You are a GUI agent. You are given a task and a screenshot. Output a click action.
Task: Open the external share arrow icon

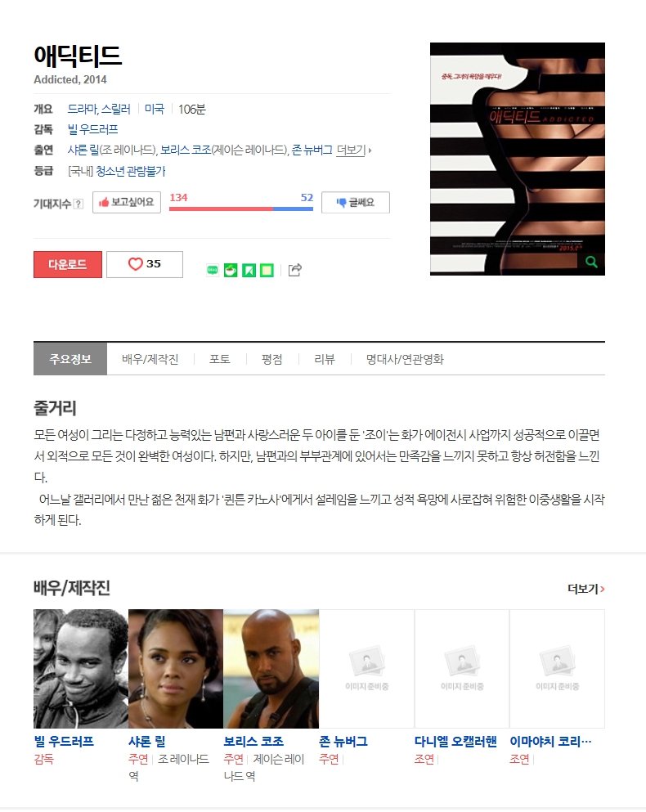pos(294,270)
